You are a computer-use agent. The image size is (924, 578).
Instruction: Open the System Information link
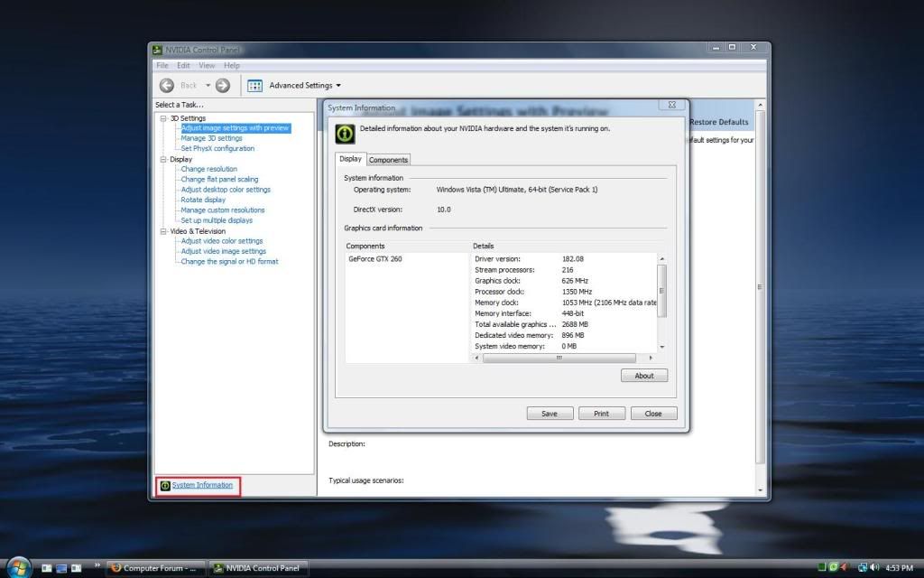(202, 486)
